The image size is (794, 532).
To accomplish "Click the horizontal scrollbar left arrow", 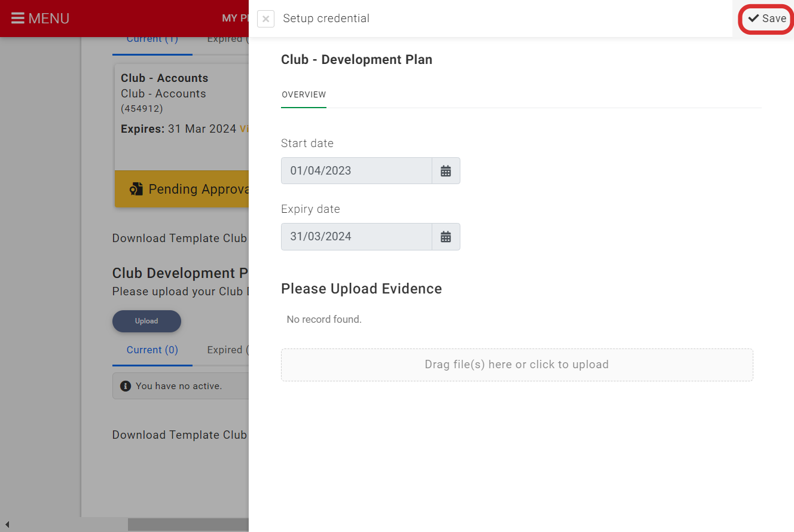I will [7, 525].
